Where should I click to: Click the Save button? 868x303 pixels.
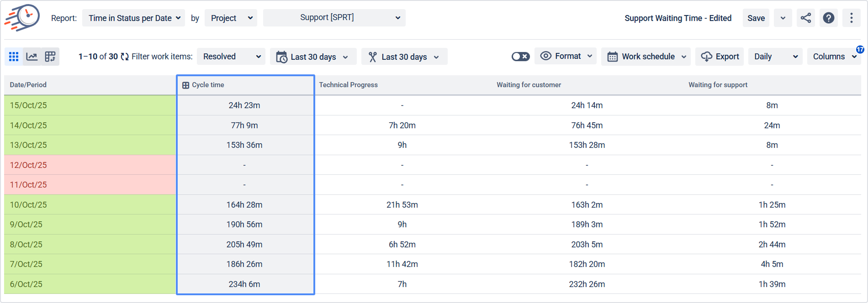756,18
